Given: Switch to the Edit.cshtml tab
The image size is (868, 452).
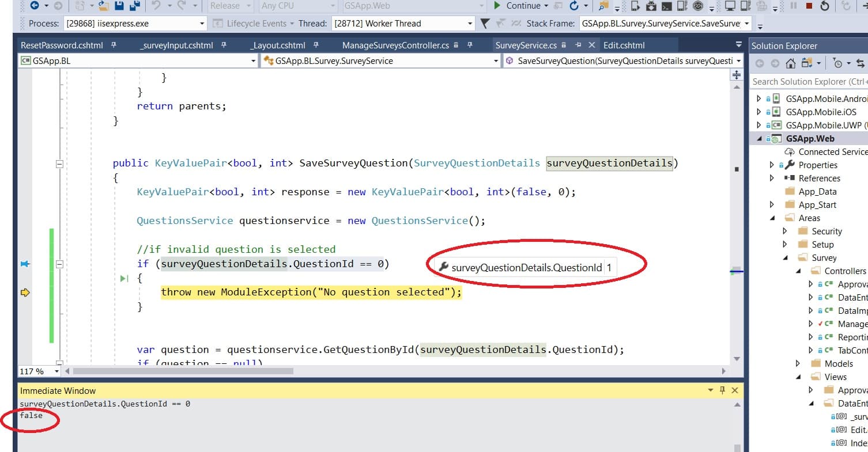Looking at the screenshot, I should pyautogui.click(x=624, y=45).
